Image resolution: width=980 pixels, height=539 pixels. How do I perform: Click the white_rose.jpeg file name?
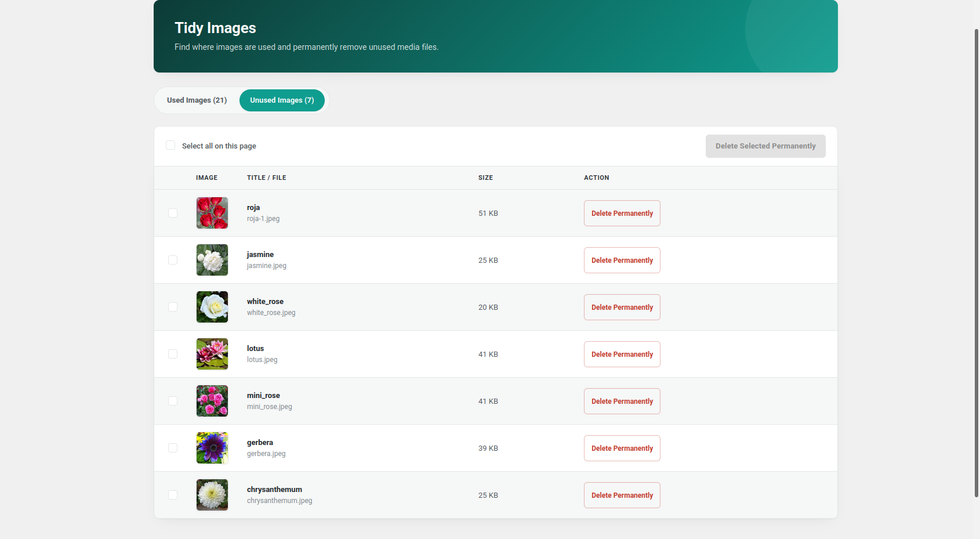(271, 313)
